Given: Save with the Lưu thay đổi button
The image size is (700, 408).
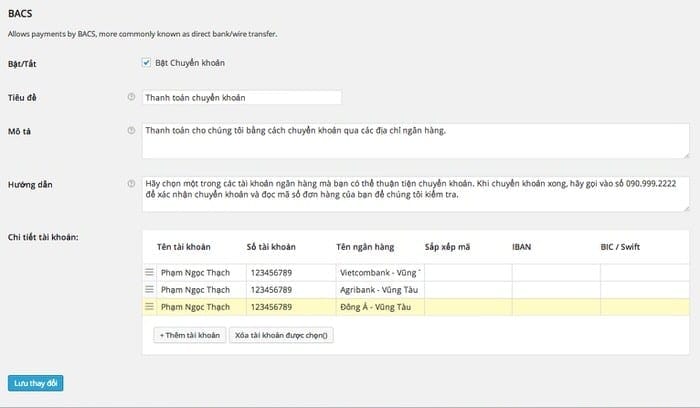Looking at the screenshot, I should point(36,383).
